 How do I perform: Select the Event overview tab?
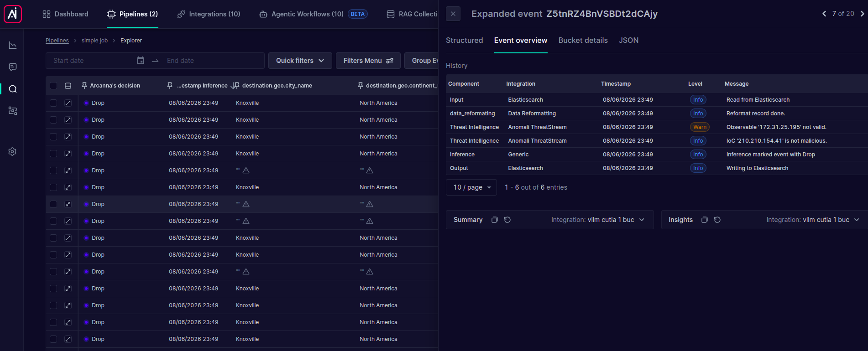[521, 40]
